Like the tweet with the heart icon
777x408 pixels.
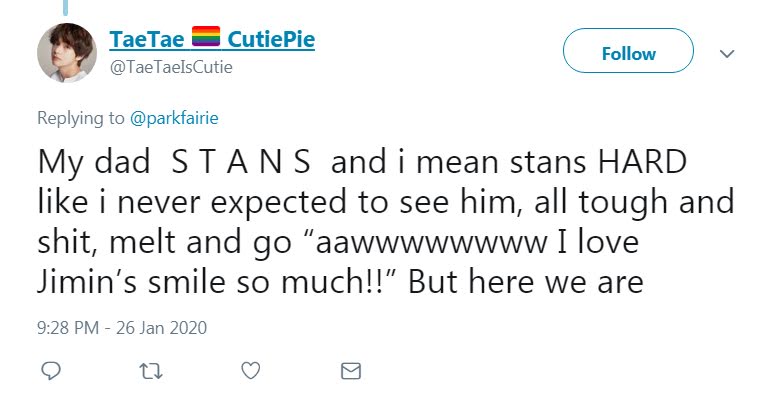[x=251, y=371]
